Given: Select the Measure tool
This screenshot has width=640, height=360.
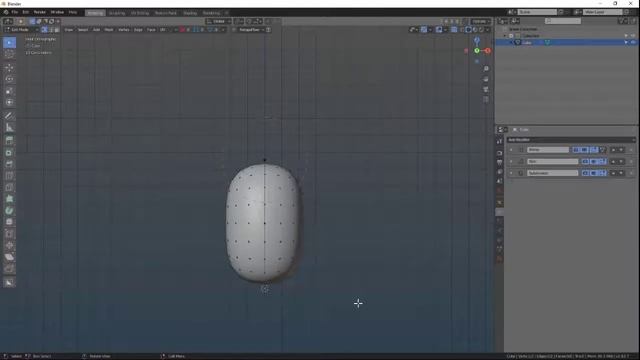Looking at the screenshot, I should coord(9,128).
